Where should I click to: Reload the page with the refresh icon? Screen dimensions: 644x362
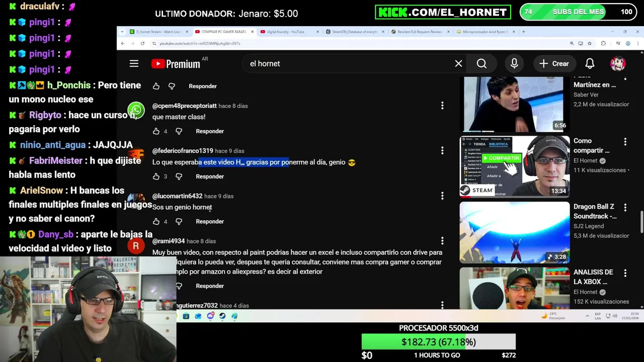tap(142, 43)
